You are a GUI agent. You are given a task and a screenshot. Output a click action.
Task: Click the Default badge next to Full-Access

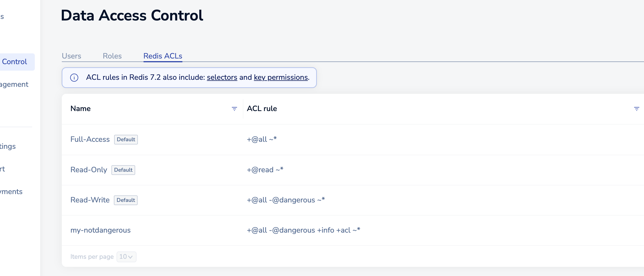[x=126, y=140]
